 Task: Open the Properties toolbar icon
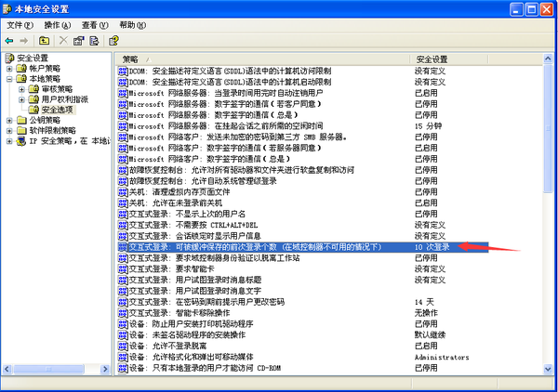(79, 41)
